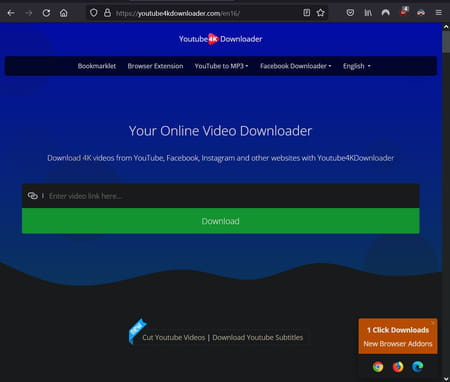
Task: Click the multicolor extension icon in the toolbar
Action: click(421, 13)
